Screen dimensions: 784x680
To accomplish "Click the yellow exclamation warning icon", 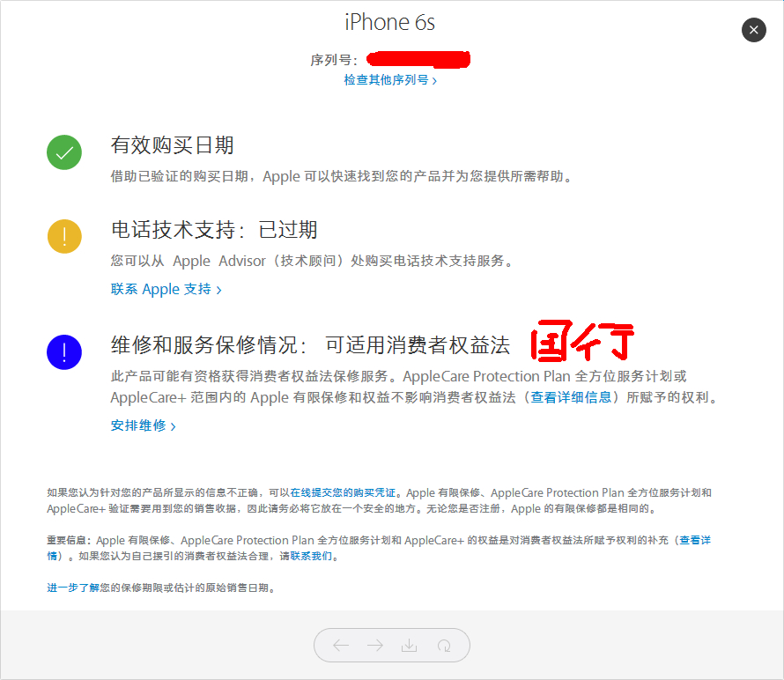I will coord(64,236).
